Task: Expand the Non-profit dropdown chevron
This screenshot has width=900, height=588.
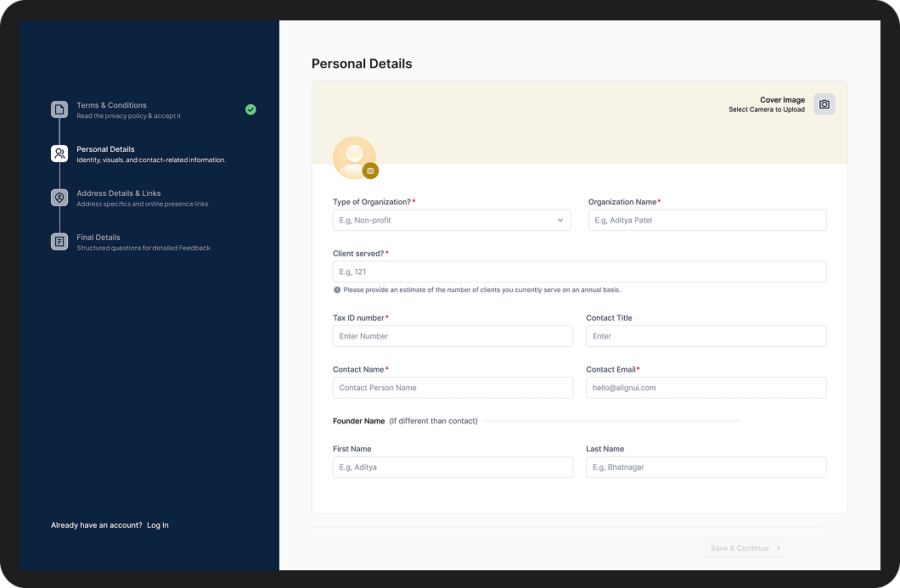Action: 560,221
